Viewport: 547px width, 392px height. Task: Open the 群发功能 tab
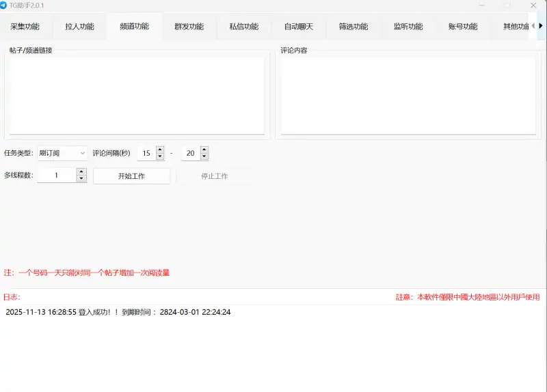(189, 27)
